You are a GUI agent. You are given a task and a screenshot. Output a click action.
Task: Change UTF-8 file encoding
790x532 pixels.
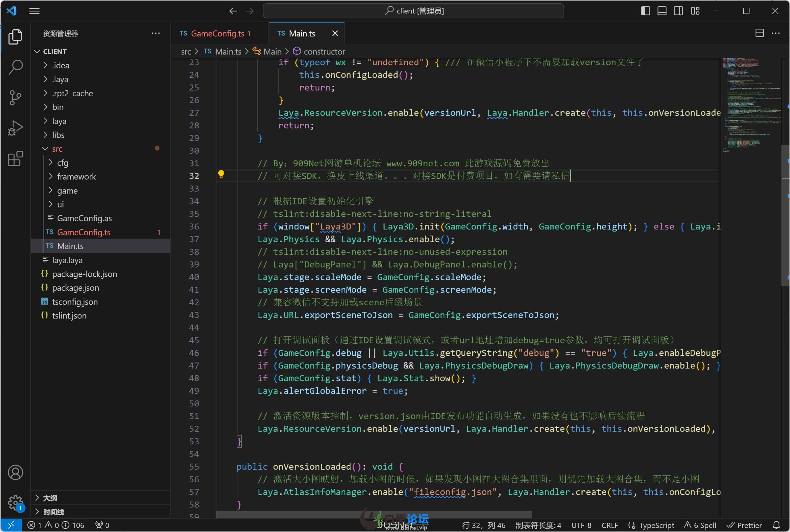[581, 525]
